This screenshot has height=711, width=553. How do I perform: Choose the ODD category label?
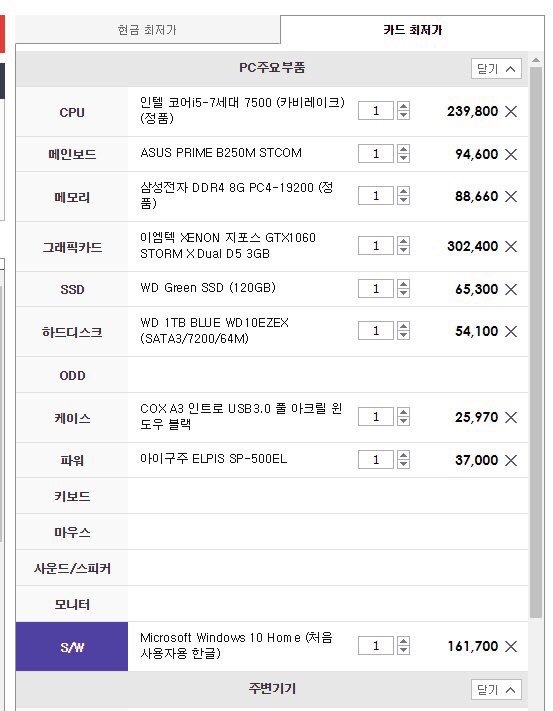tap(72, 375)
